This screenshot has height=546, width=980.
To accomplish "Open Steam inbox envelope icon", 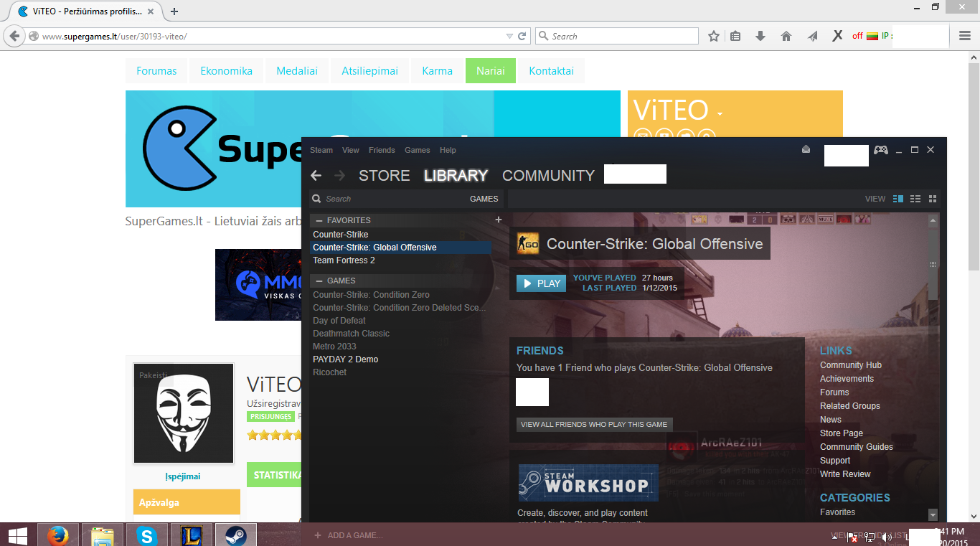I will click(806, 149).
